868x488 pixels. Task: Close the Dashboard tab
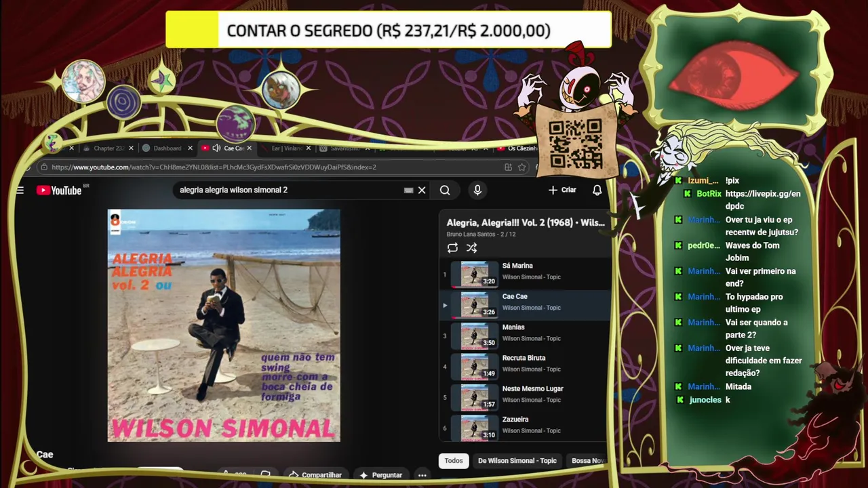pos(190,148)
